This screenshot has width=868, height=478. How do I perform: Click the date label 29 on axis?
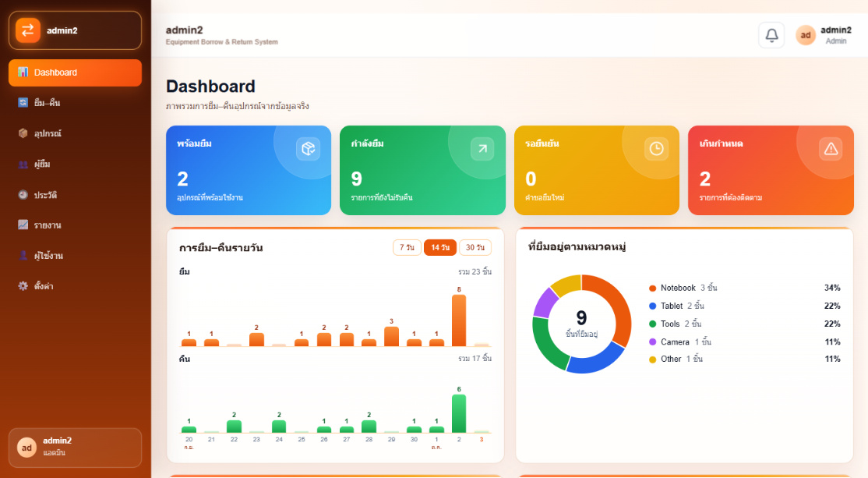[x=391, y=439]
